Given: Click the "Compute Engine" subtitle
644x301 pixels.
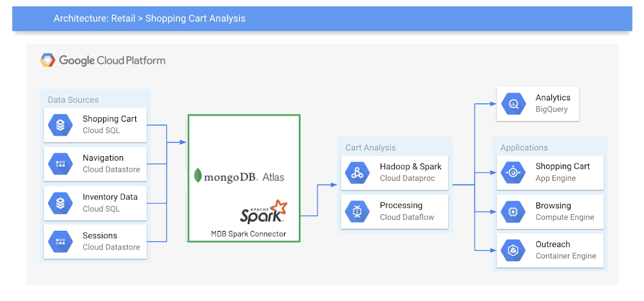Looking at the screenshot, I should 565,217.
